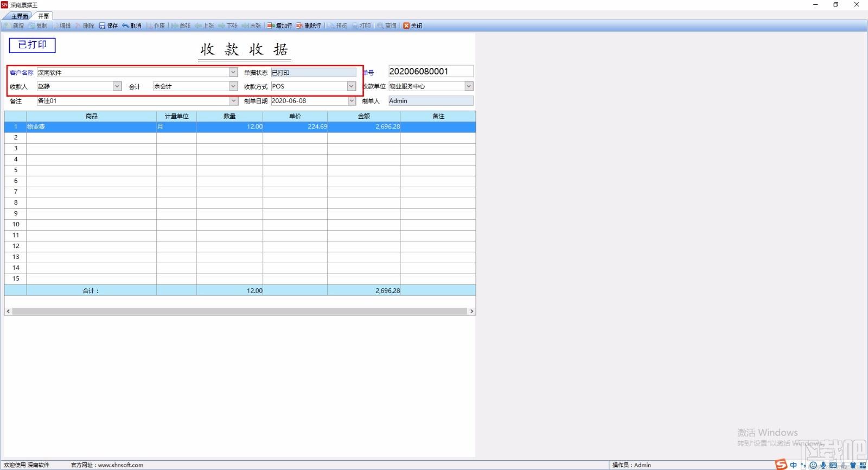Select row number 5 in the table
The height and width of the screenshot is (470, 868).
coord(16,170)
